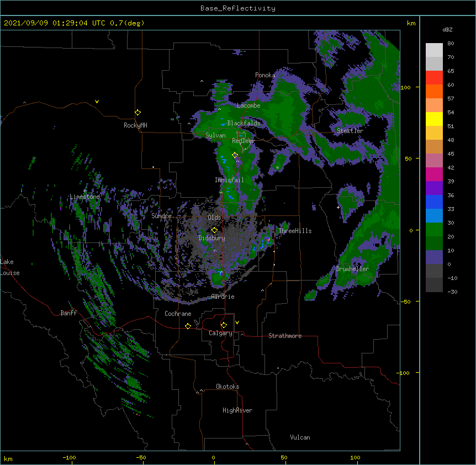
Task: Click the Sundre city label
Action: pos(161,216)
